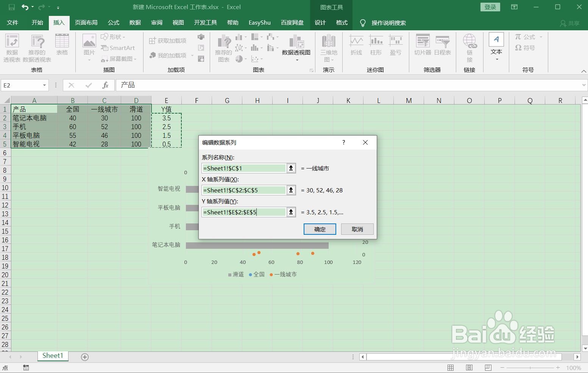
Task: Enable 分页预览 view mode
Action: point(488,367)
